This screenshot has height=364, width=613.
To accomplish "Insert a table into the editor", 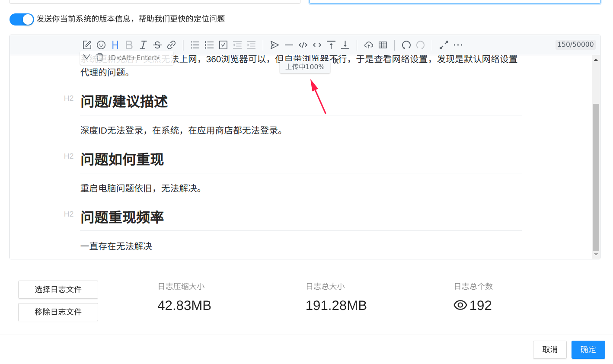I will click(x=383, y=45).
